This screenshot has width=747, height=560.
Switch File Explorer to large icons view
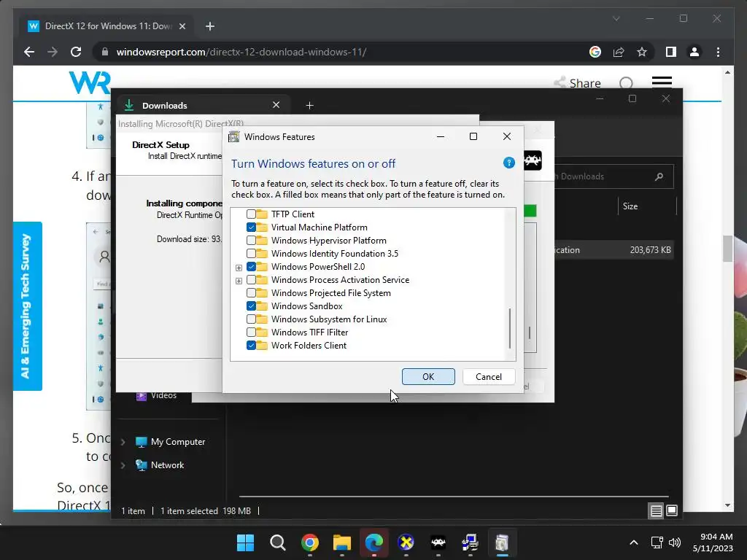click(x=672, y=510)
